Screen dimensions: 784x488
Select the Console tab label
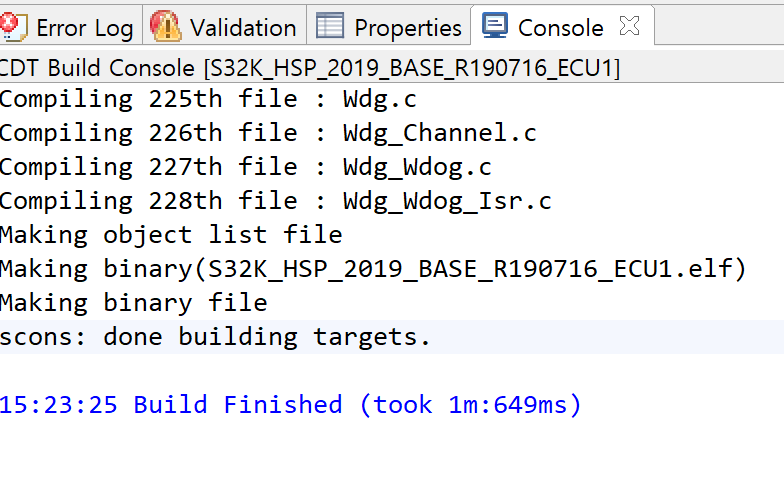click(560, 28)
